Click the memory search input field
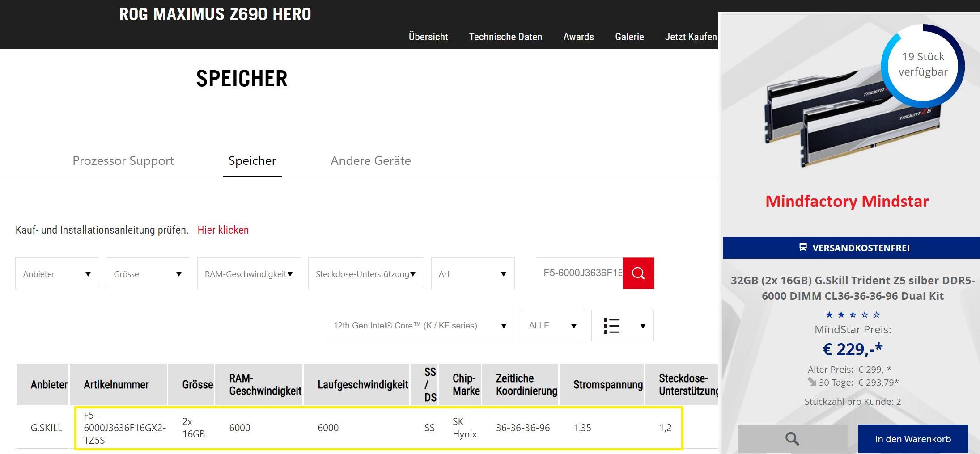The image size is (980, 454). coord(579,273)
